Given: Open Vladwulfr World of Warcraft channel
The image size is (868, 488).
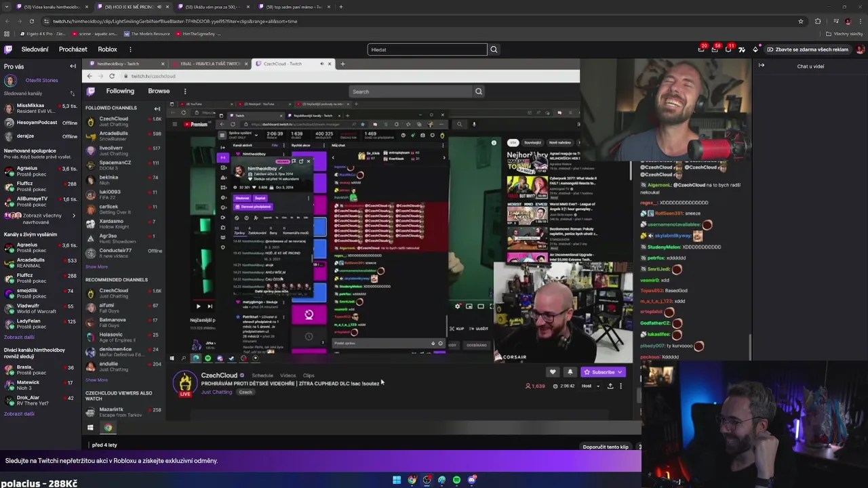Looking at the screenshot, I should (x=41, y=308).
